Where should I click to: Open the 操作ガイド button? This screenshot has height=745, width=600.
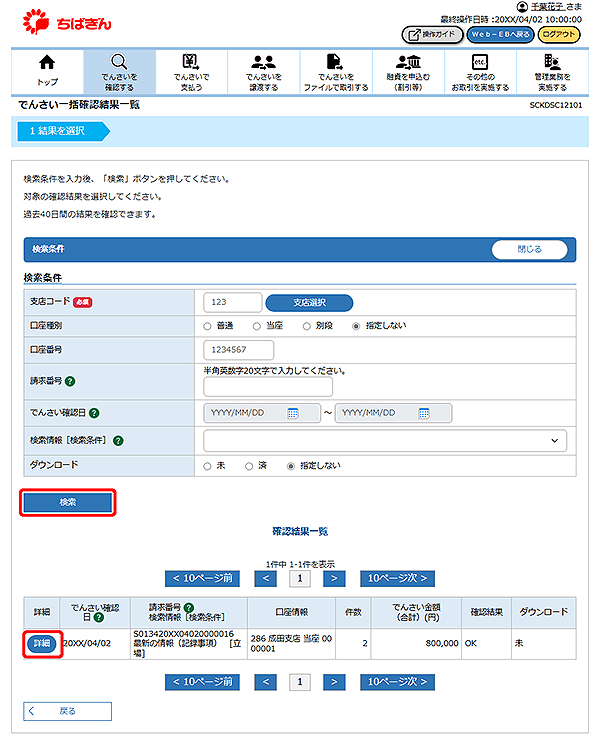(432, 35)
